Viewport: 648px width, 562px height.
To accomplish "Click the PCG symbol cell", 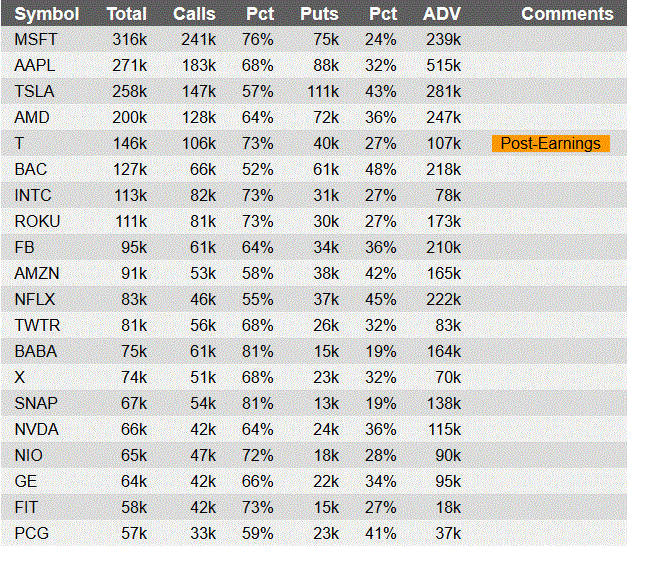I will [x=31, y=533].
